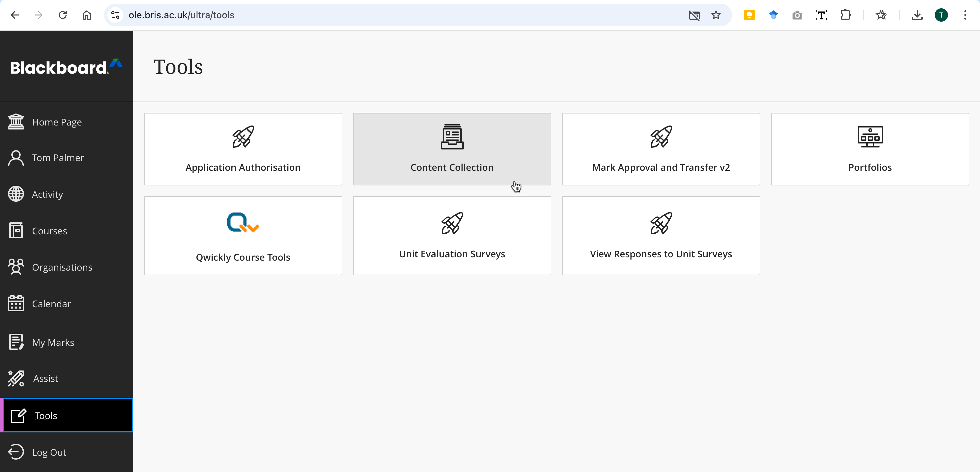Open Organisations in sidebar

click(62, 267)
